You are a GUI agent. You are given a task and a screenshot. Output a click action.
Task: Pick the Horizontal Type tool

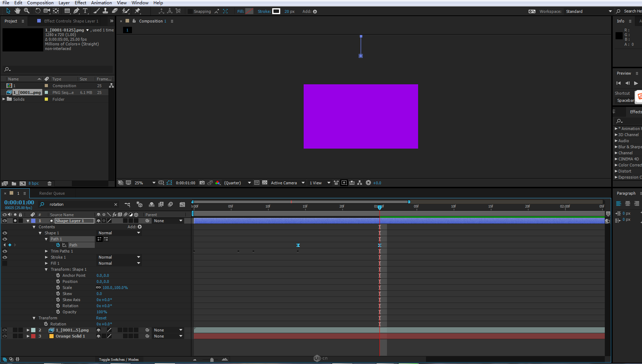click(85, 11)
